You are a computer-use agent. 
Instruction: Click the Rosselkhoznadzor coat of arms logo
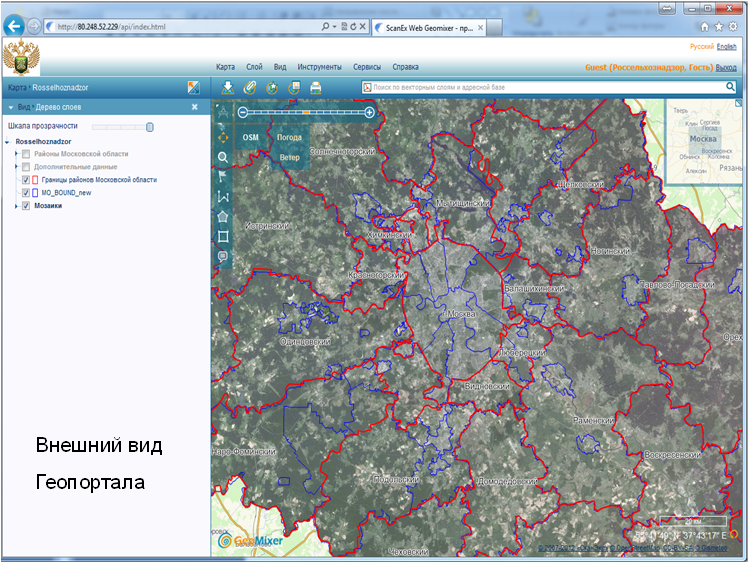tap(21, 57)
